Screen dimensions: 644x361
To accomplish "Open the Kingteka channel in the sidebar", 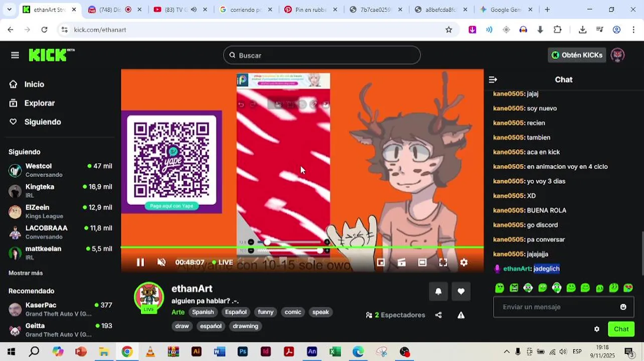I will click(60, 191).
